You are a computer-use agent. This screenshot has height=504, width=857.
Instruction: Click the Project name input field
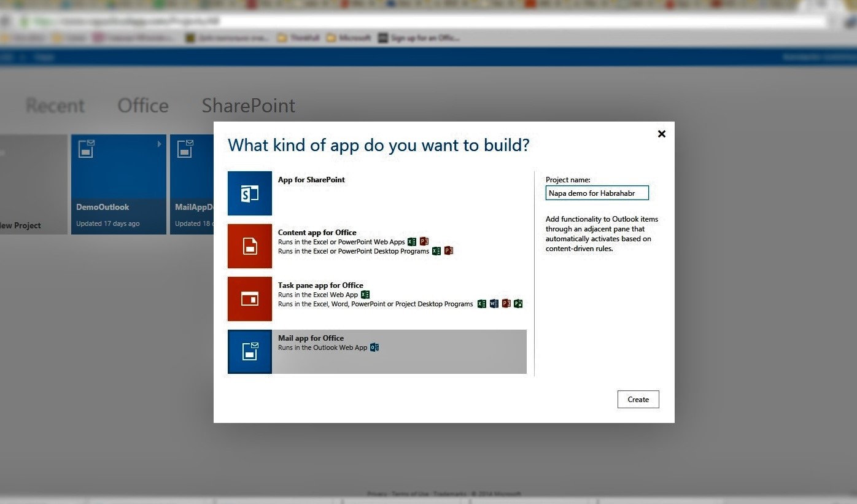click(597, 193)
